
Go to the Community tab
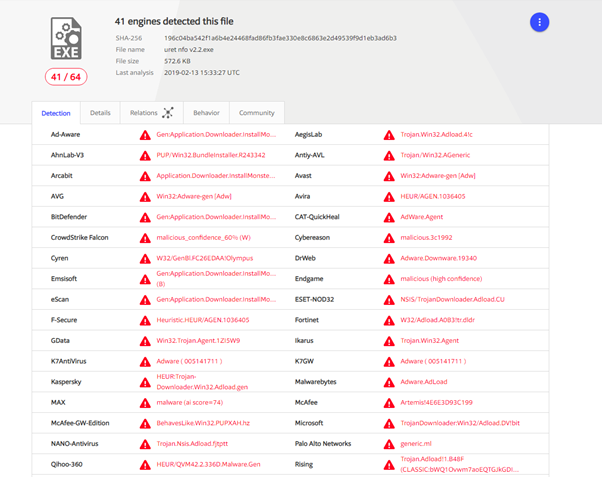pos(257,113)
